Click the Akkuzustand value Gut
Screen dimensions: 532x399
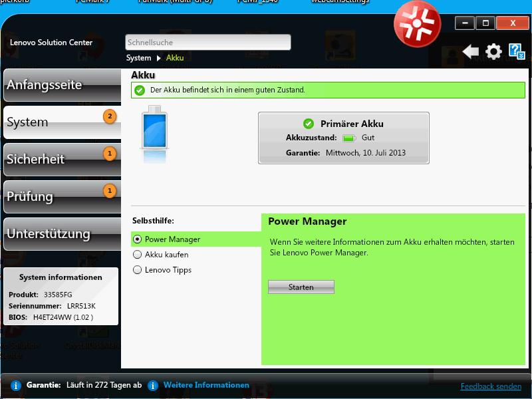tap(368, 138)
